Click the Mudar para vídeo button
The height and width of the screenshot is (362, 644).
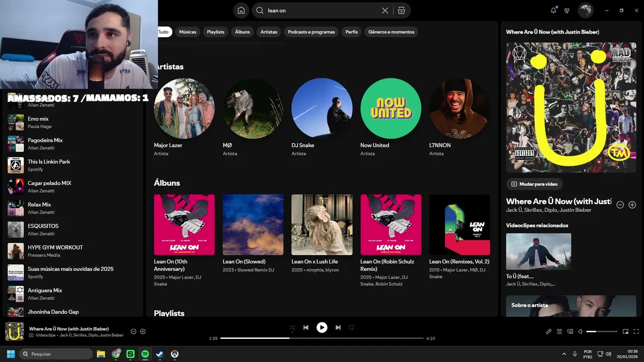point(534,184)
